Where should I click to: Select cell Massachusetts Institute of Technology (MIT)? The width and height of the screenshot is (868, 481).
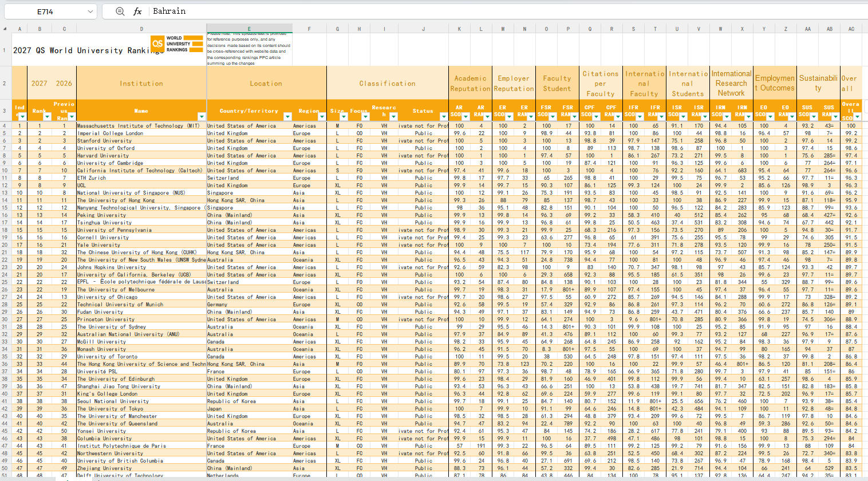click(141, 126)
